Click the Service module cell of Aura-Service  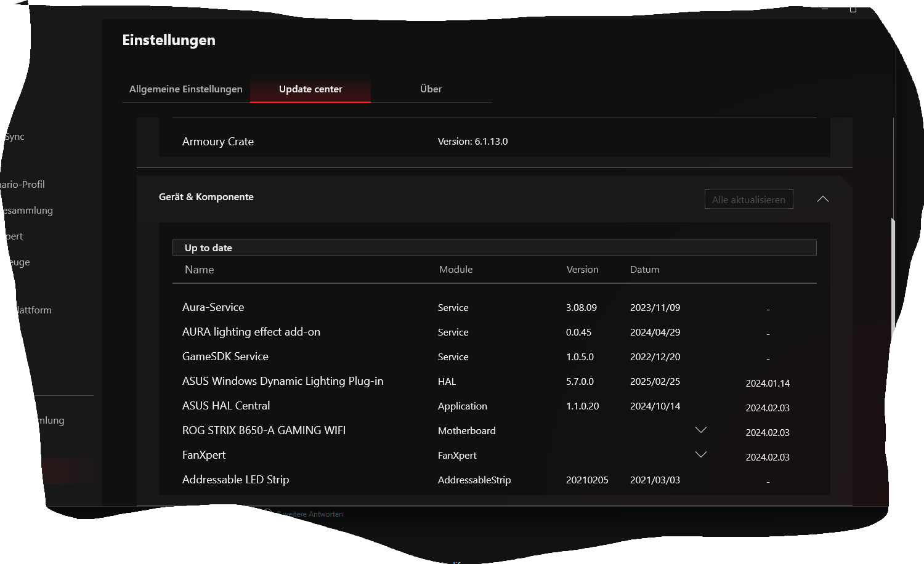(453, 308)
